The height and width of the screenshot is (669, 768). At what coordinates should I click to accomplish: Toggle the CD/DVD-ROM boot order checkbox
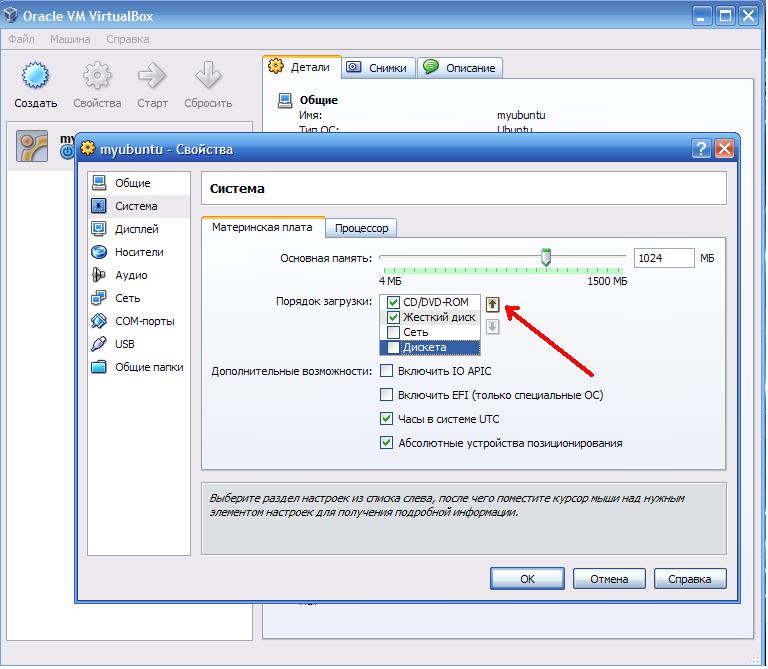coord(393,302)
